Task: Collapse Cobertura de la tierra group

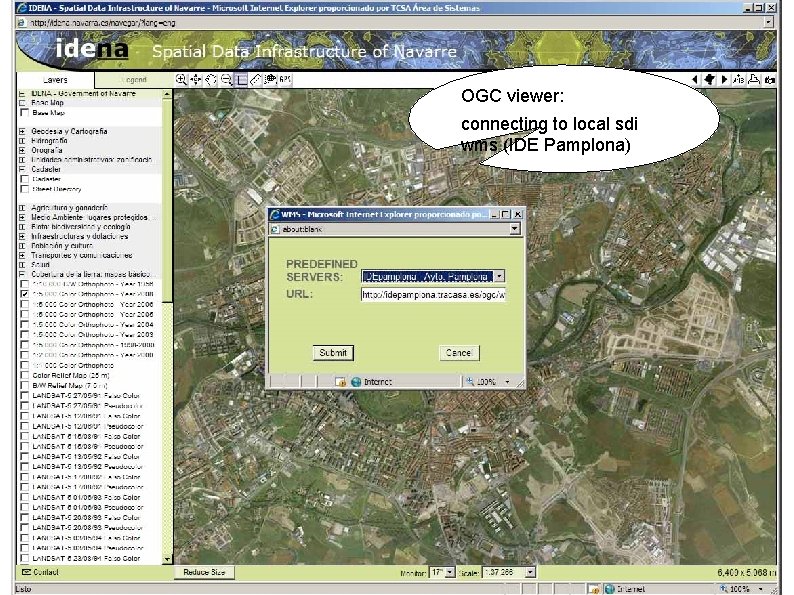Action: [x=22, y=274]
